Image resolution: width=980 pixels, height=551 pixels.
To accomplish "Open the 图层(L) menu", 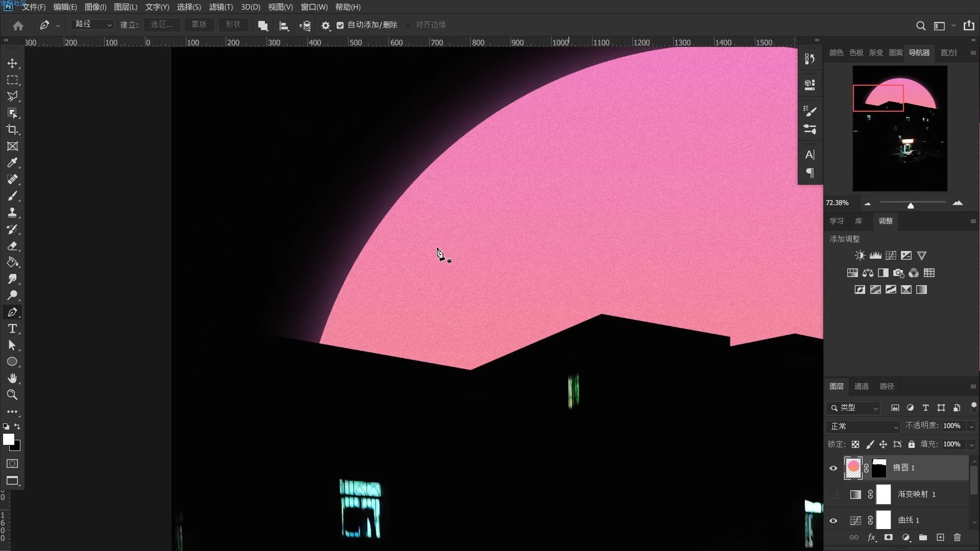I will tap(126, 7).
